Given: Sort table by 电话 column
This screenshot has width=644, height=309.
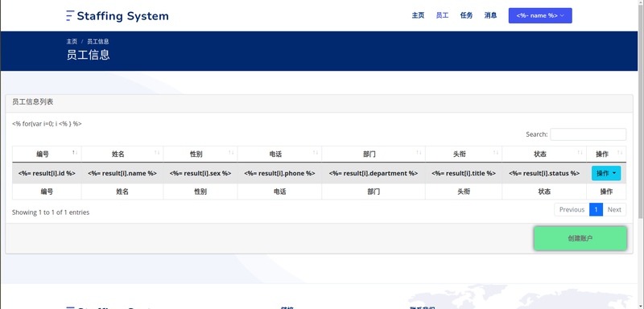Looking at the screenshot, I should click(x=279, y=154).
